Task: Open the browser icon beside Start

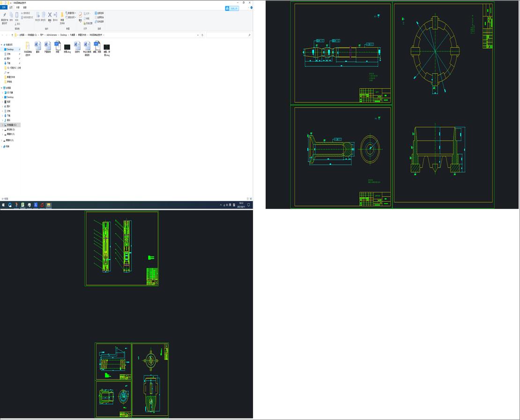Action: [10, 205]
